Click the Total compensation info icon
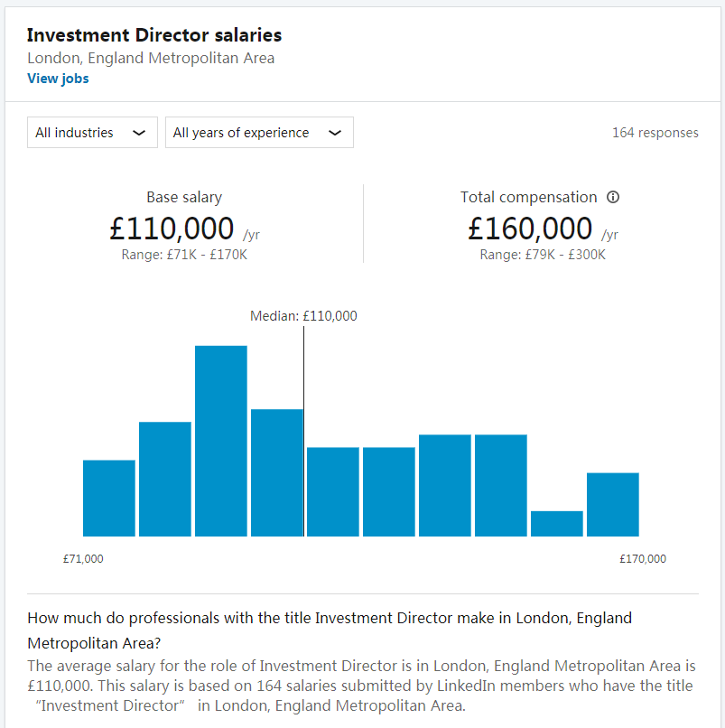Image resolution: width=725 pixels, height=728 pixels. [x=613, y=197]
